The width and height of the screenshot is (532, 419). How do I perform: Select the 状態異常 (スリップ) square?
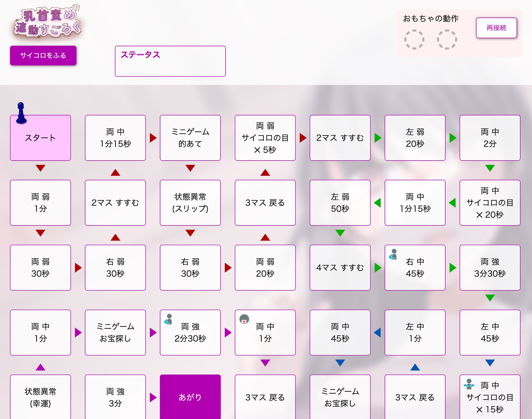point(190,203)
